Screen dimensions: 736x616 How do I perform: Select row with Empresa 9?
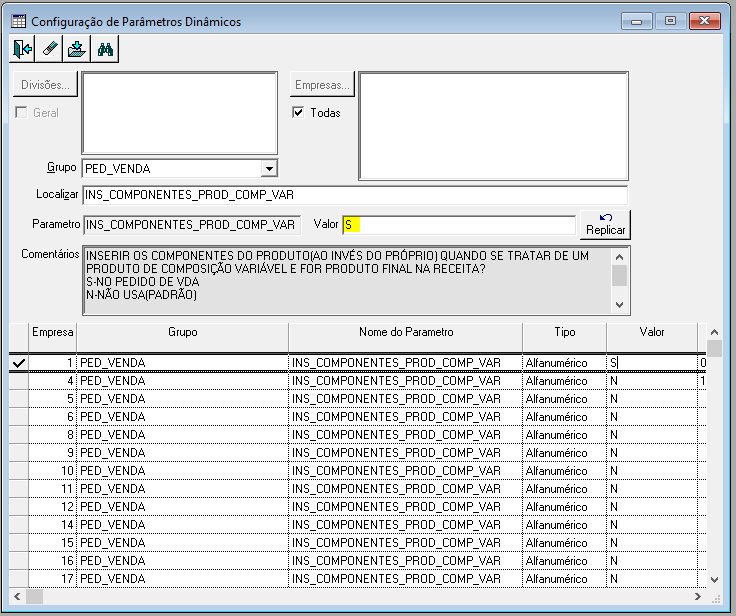click(357, 453)
